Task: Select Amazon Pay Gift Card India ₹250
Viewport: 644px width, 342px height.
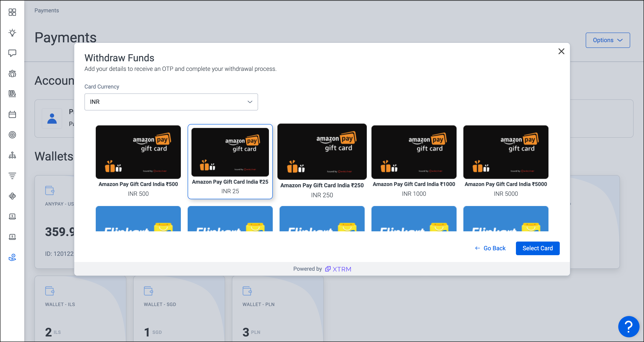Action: pyautogui.click(x=322, y=161)
